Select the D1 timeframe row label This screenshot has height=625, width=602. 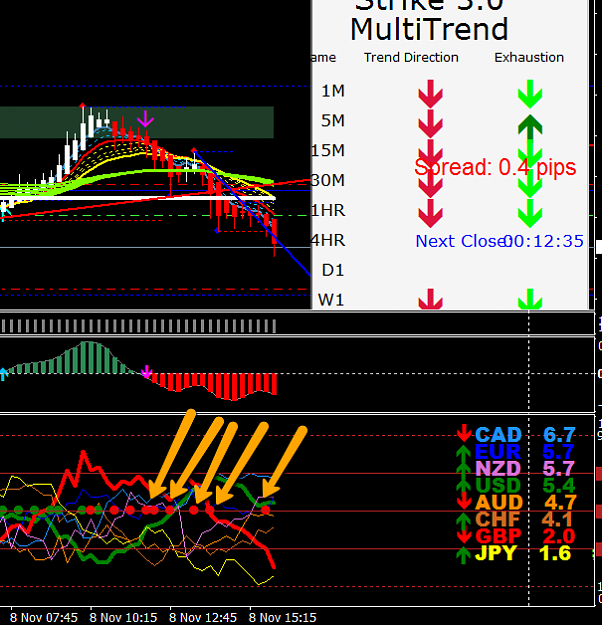coord(333,270)
